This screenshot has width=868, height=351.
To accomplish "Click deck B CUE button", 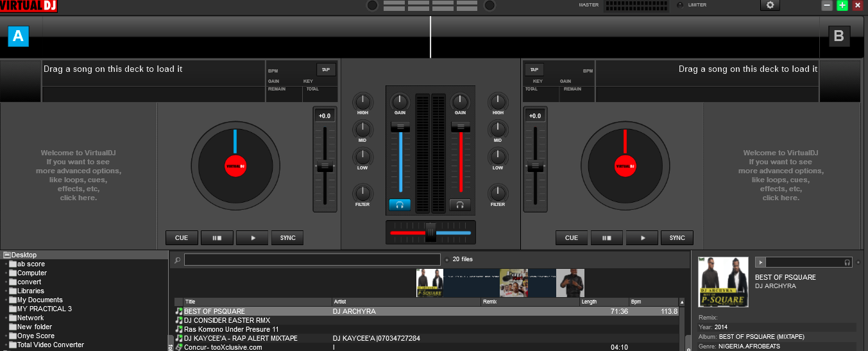I will pyautogui.click(x=572, y=238).
